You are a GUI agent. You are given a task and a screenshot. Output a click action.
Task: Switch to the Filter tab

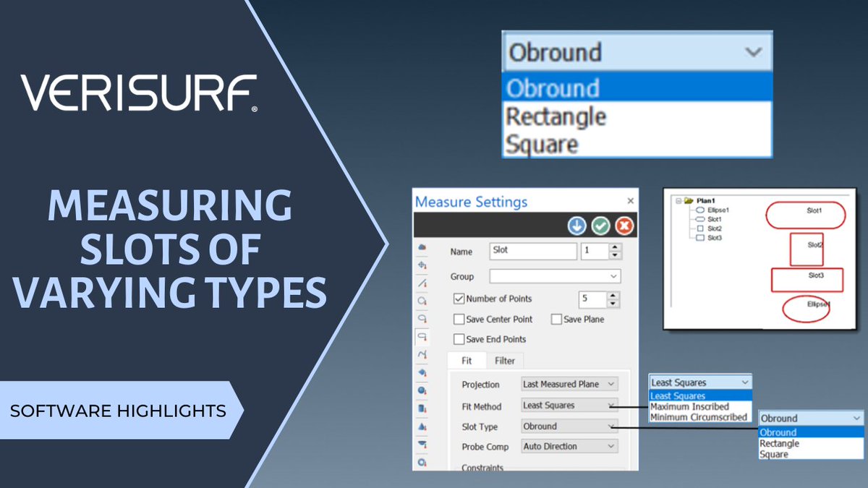click(504, 360)
